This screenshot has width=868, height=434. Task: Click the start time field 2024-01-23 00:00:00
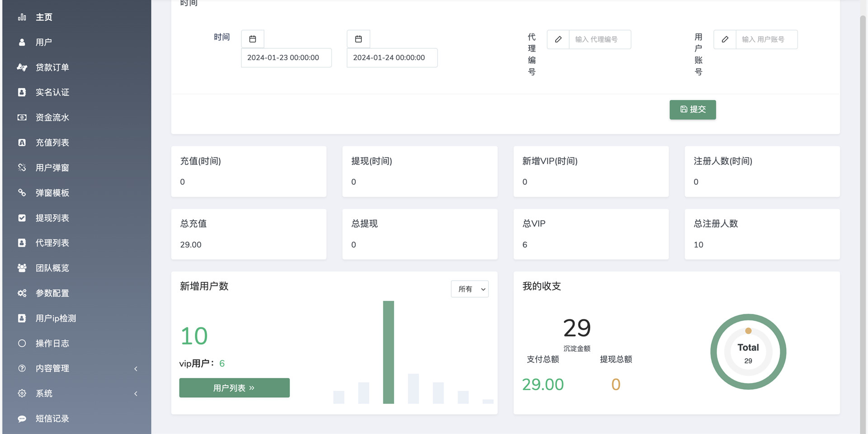pos(286,58)
